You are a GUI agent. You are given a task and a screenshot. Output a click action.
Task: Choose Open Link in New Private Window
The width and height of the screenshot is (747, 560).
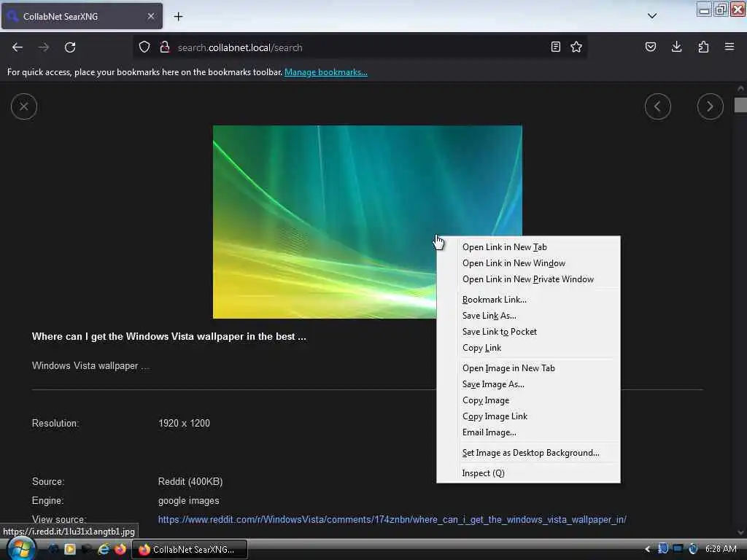click(528, 279)
